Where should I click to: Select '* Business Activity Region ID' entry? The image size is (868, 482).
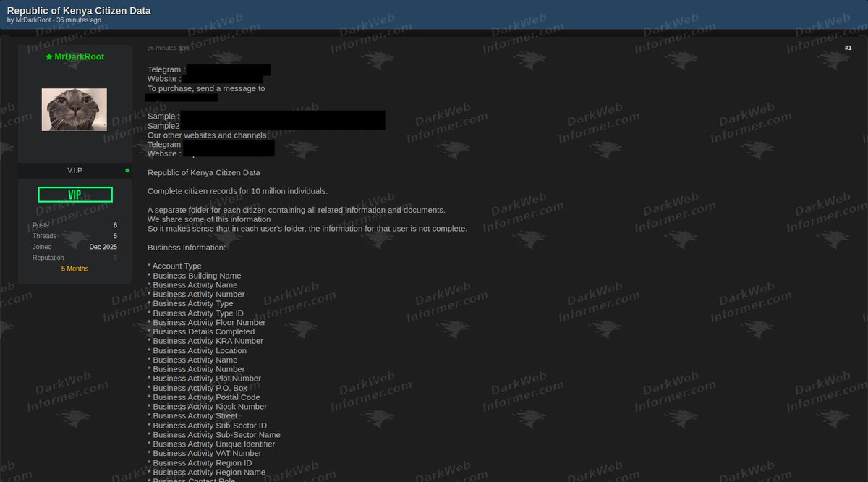pos(200,463)
